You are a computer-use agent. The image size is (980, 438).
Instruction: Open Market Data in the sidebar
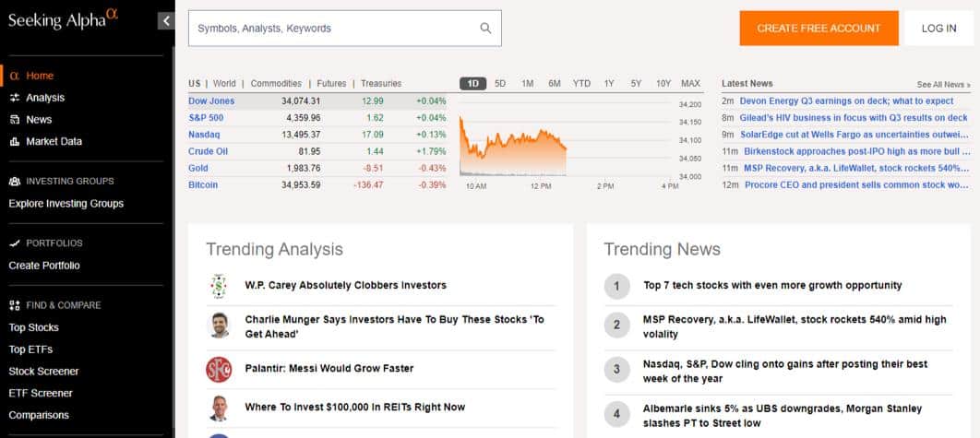pyautogui.click(x=54, y=141)
